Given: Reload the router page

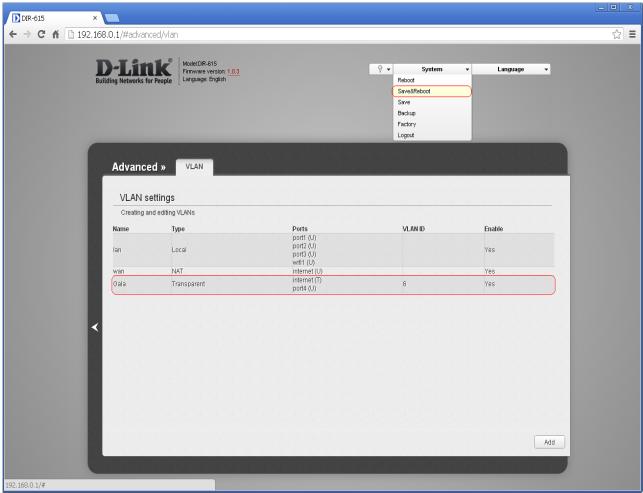Looking at the screenshot, I should click(46, 36).
